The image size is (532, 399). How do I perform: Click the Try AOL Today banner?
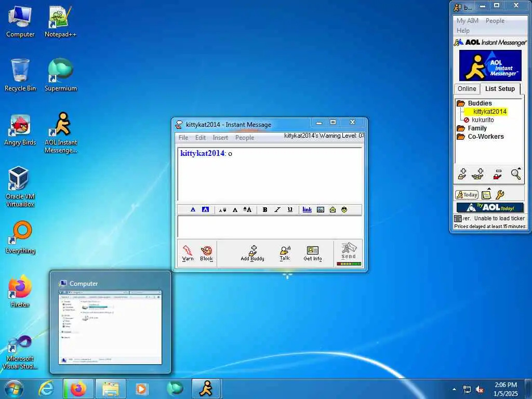[x=490, y=207]
